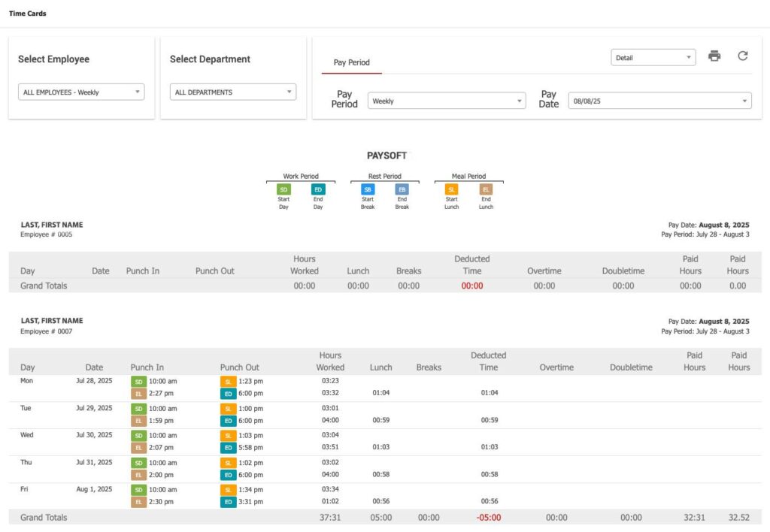Click Employee # 0007 name header
The width and height of the screenshot is (770, 532).
tap(52, 320)
